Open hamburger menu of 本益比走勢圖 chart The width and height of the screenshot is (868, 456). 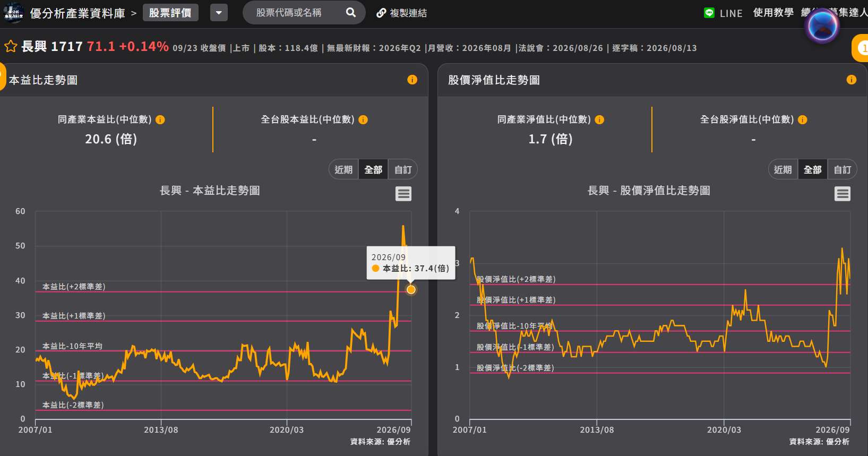point(403,194)
